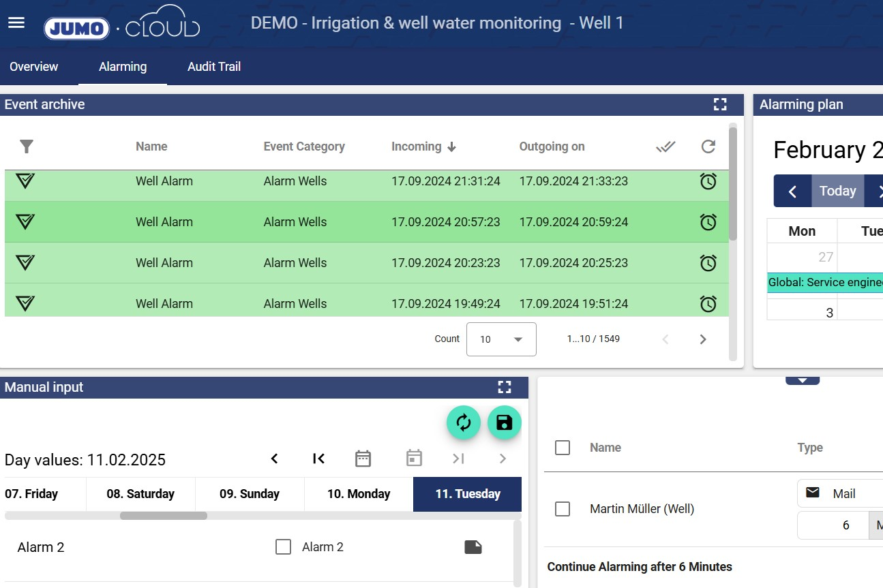The width and height of the screenshot is (883, 588).
Task: Open note icon for Alarm 2 row
Action: pos(473,547)
